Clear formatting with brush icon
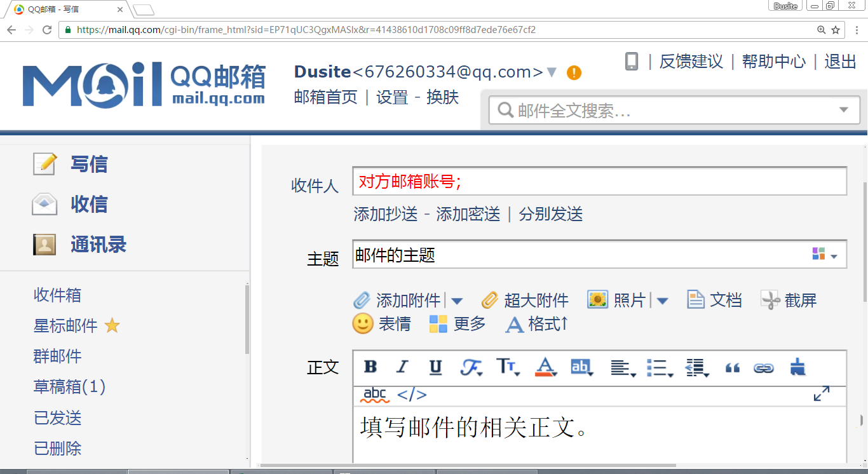 pyautogui.click(x=797, y=367)
